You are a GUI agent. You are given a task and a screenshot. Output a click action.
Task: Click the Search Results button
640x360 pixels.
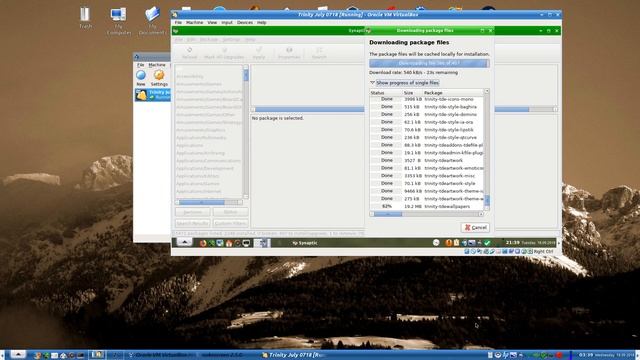point(193,223)
